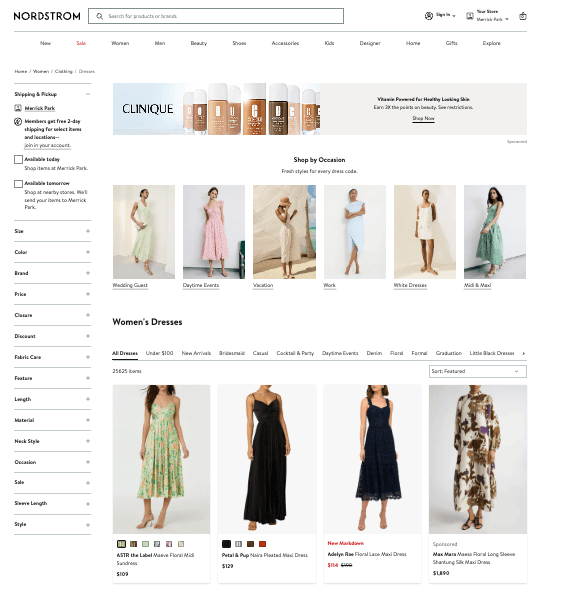Open the Women menu
The image size is (567, 589).
(120, 43)
